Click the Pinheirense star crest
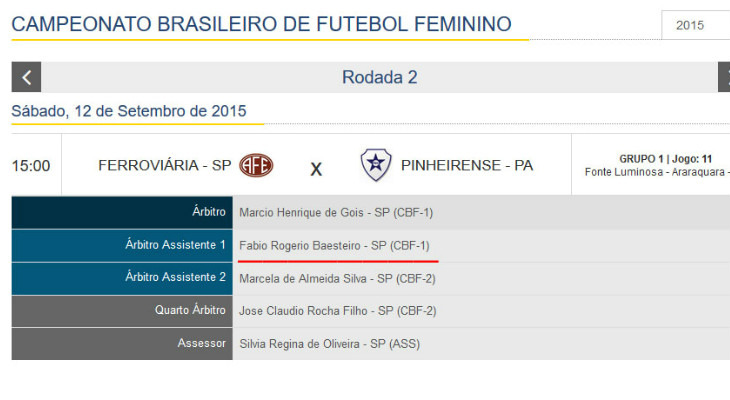The width and height of the screenshot is (730, 400). click(376, 165)
